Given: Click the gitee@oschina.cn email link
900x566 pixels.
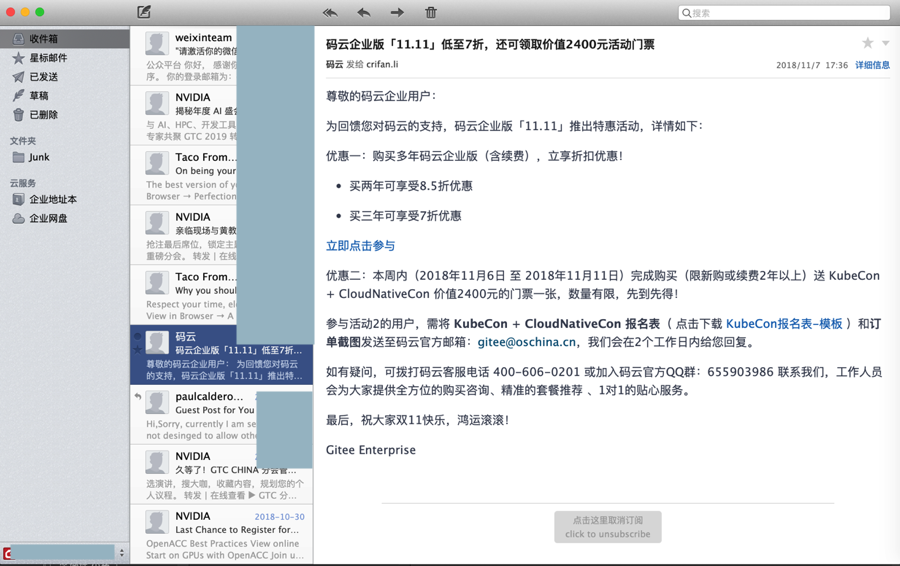Looking at the screenshot, I should 526,342.
